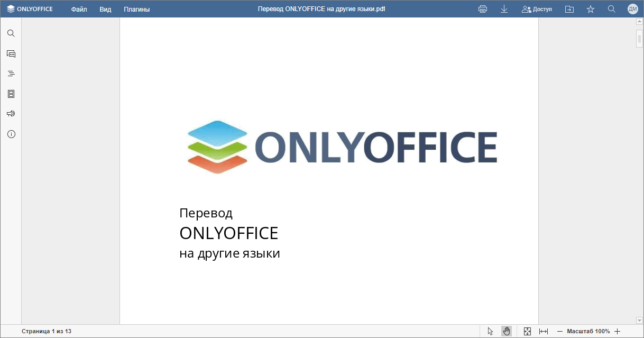Fit document to width

coord(544,331)
